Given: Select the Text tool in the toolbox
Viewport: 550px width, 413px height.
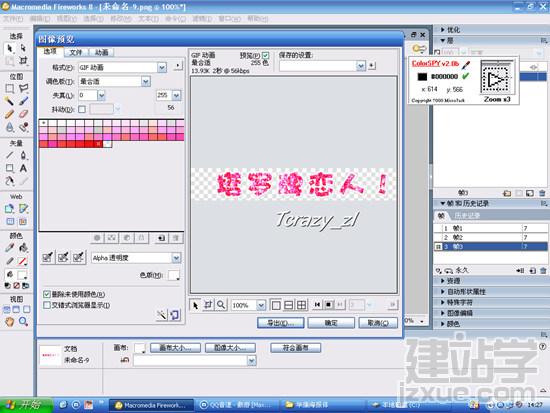Looking at the screenshot, I should 23,168.
